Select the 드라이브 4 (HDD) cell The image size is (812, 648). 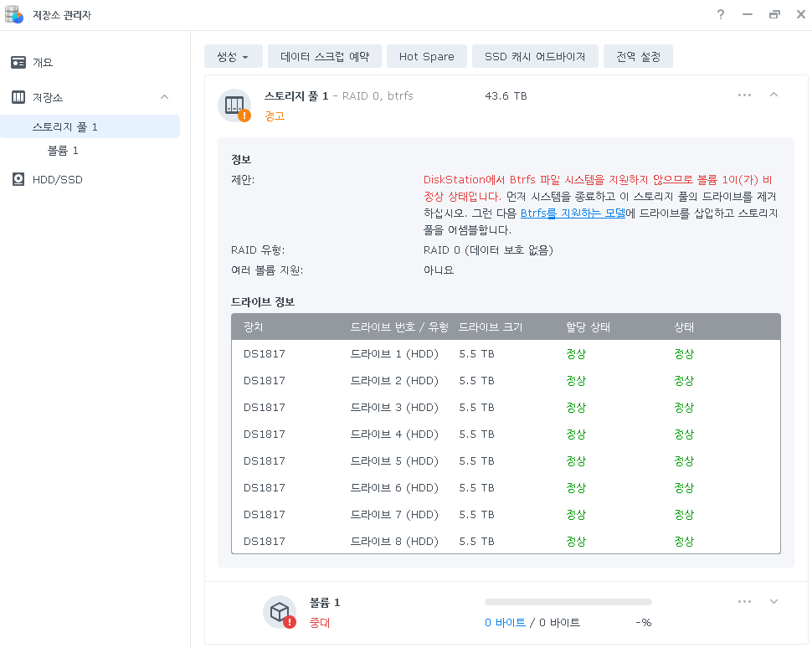click(394, 435)
